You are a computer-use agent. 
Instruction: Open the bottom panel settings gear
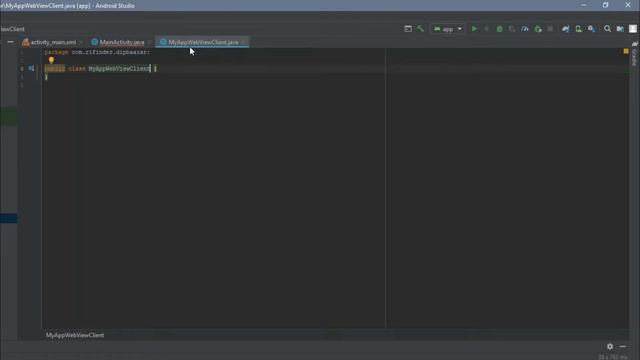click(x=610, y=347)
